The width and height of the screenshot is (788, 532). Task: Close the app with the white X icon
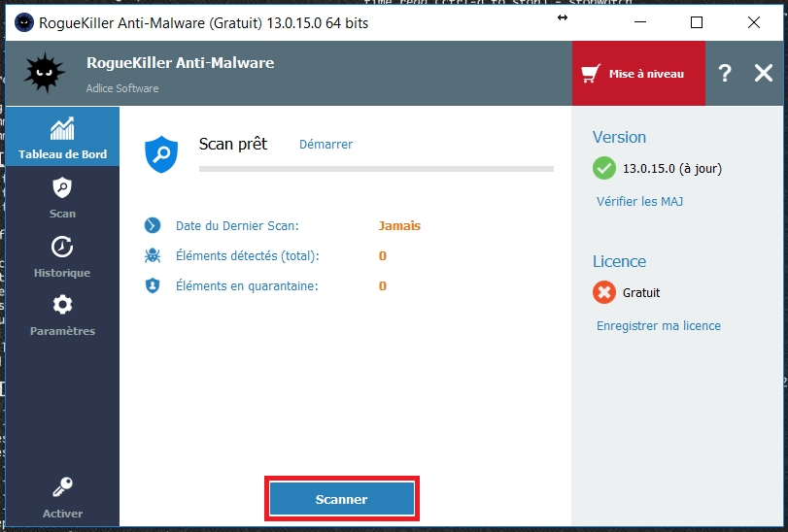[x=764, y=73]
